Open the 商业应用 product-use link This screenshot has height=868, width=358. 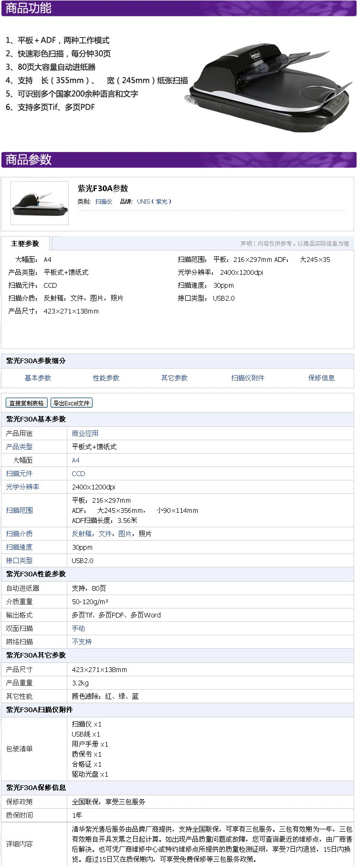pyautogui.click(x=85, y=434)
